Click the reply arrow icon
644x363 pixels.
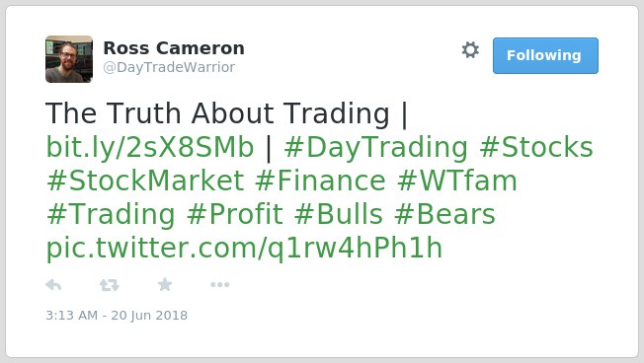[x=53, y=285]
